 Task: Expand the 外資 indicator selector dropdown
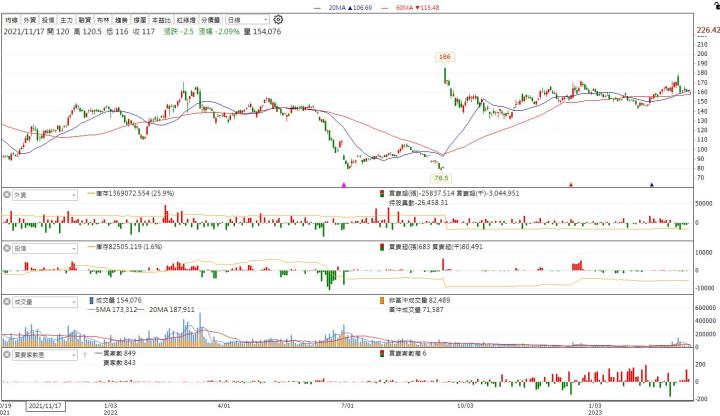(74, 195)
